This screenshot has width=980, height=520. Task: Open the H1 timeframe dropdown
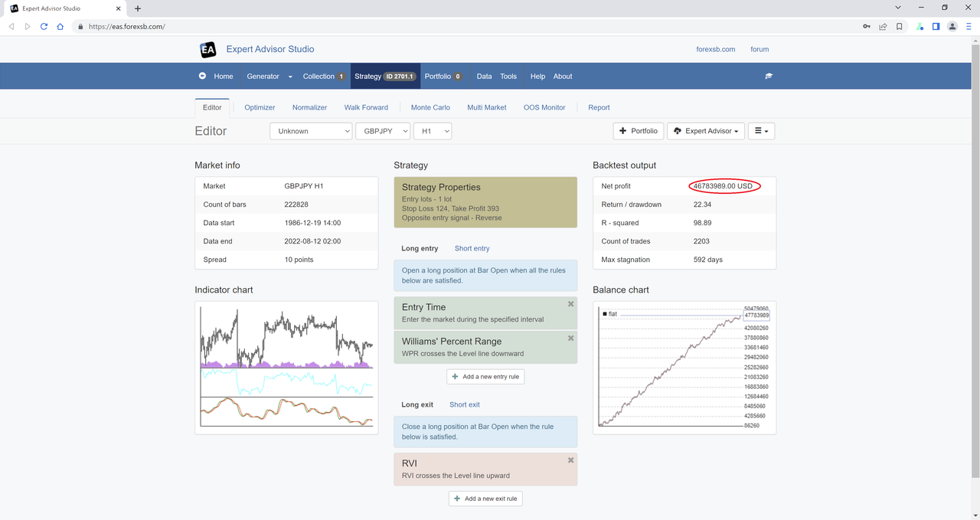coord(433,131)
